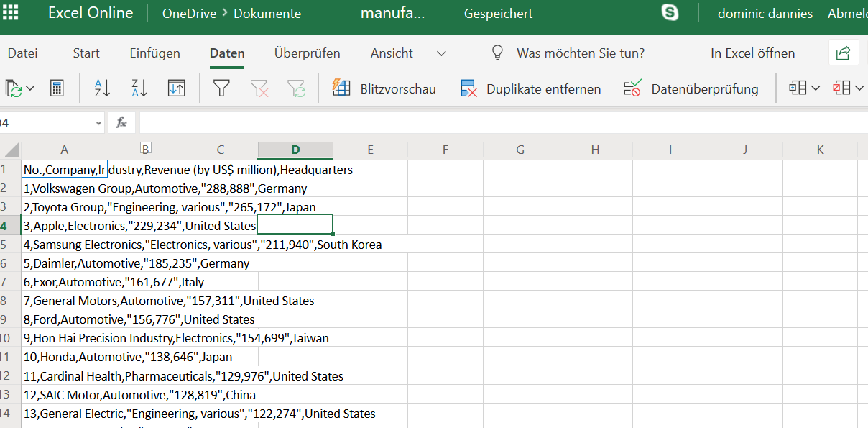This screenshot has height=428, width=868.
Task: Click the lightbulb Tell Me icon
Action: click(497, 53)
